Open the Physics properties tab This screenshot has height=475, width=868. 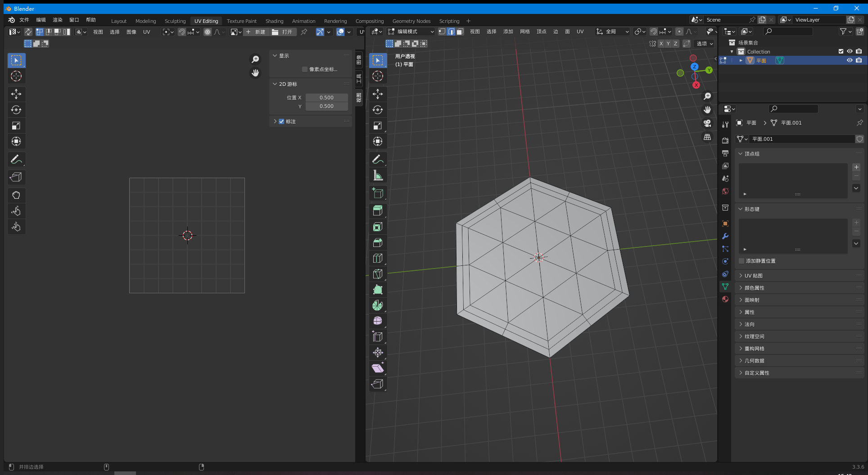pyautogui.click(x=725, y=261)
